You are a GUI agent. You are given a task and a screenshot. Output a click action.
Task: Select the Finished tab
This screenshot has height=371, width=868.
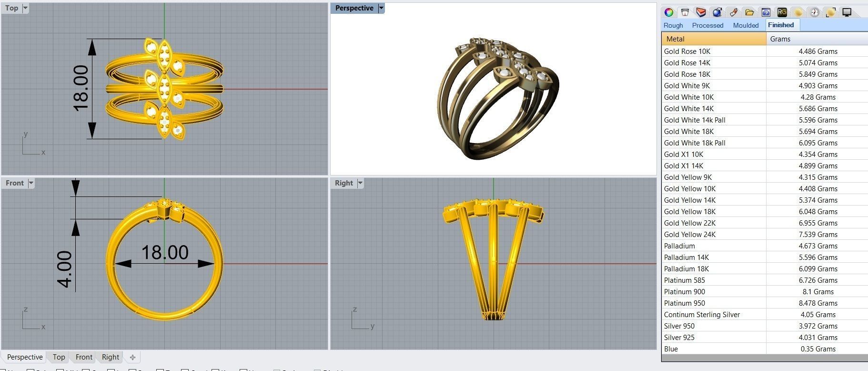click(781, 25)
